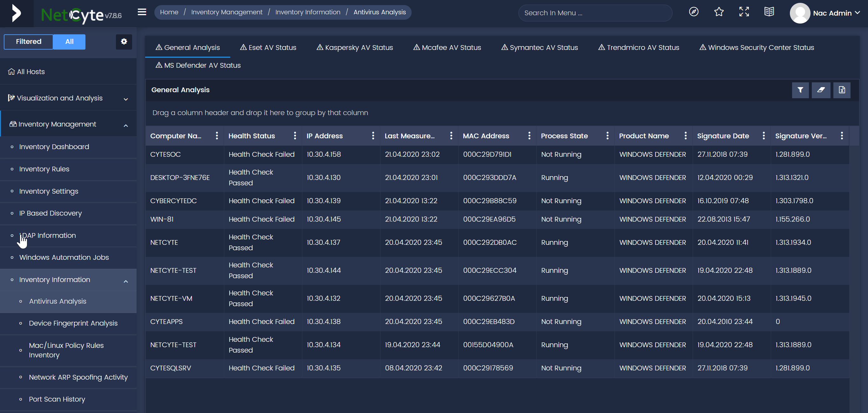
Task: Open Device Fingerprint Analysis item
Action: [68, 323]
